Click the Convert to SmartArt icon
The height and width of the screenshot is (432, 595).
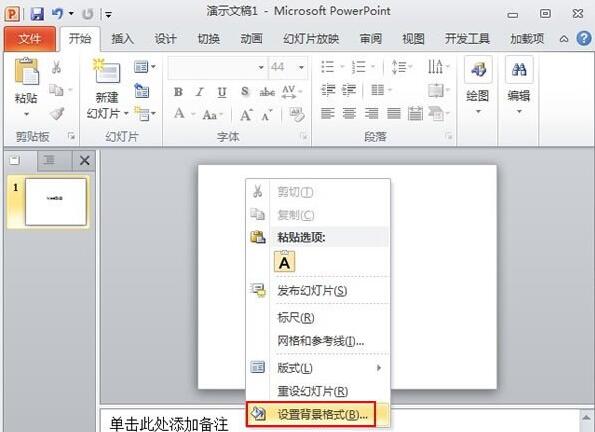436,114
